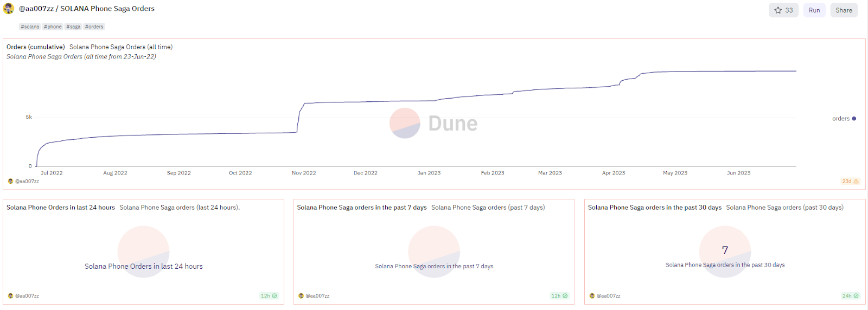Open @aa007zz author link in 24 hours panel
Image resolution: width=868 pixels, height=310 pixels.
click(x=27, y=296)
